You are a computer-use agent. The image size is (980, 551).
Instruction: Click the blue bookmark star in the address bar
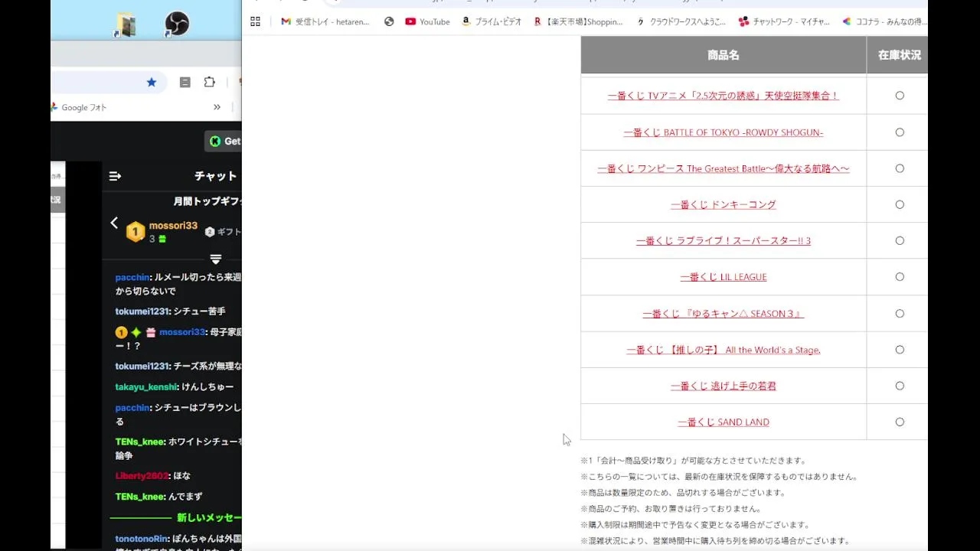tap(152, 82)
